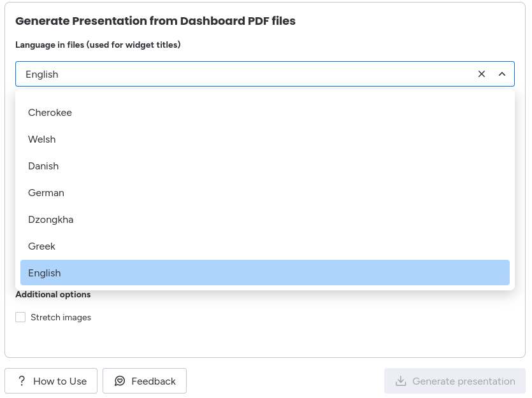Select Greek in the language list
Screen dimensions: 532x398
tap(42, 246)
